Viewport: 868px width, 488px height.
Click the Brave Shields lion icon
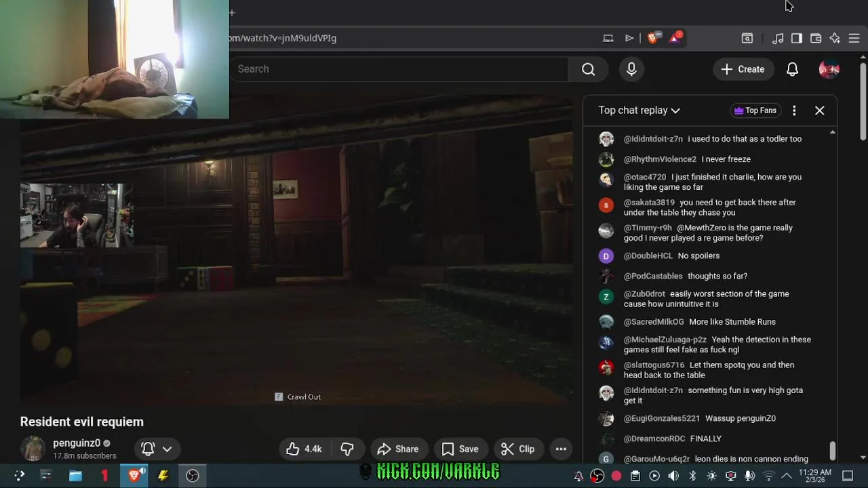pyautogui.click(x=652, y=38)
